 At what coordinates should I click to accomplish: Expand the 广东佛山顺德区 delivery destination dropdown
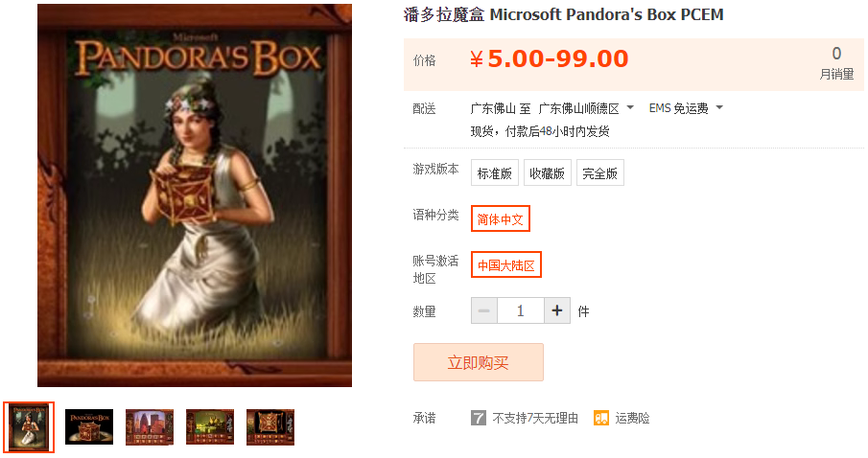[x=586, y=108]
